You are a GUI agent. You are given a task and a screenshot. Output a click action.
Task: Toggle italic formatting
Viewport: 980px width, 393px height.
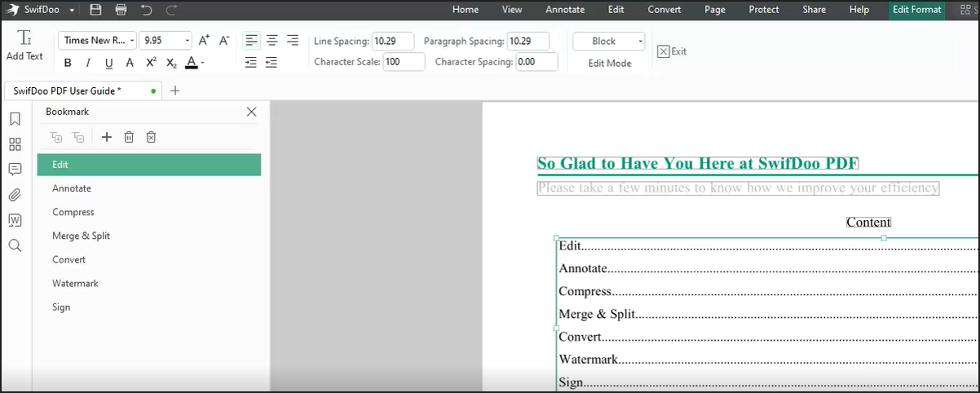point(88,63)
